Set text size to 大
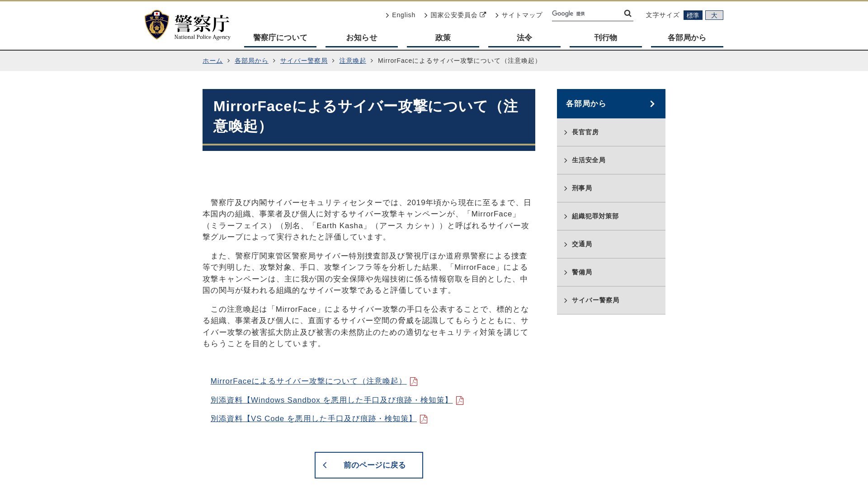This screenshot has width=868, height=488. pyautogui.click(x=714, y=15)
